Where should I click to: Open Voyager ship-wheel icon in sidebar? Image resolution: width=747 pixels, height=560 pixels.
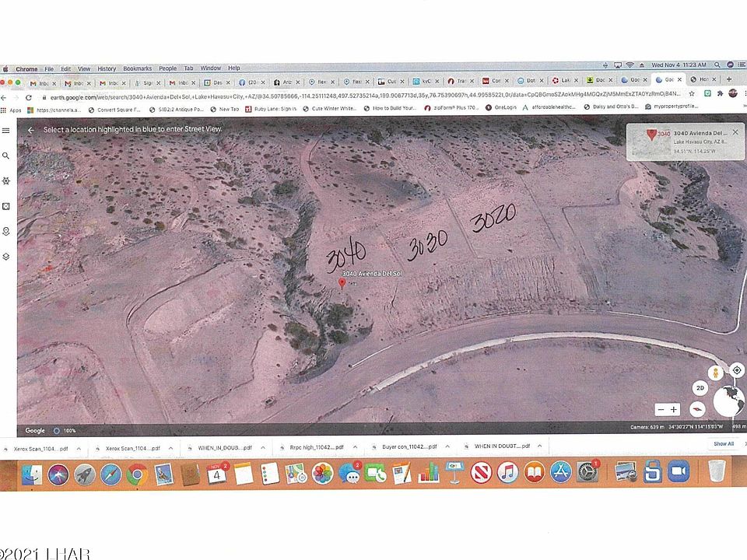point(5,181)
